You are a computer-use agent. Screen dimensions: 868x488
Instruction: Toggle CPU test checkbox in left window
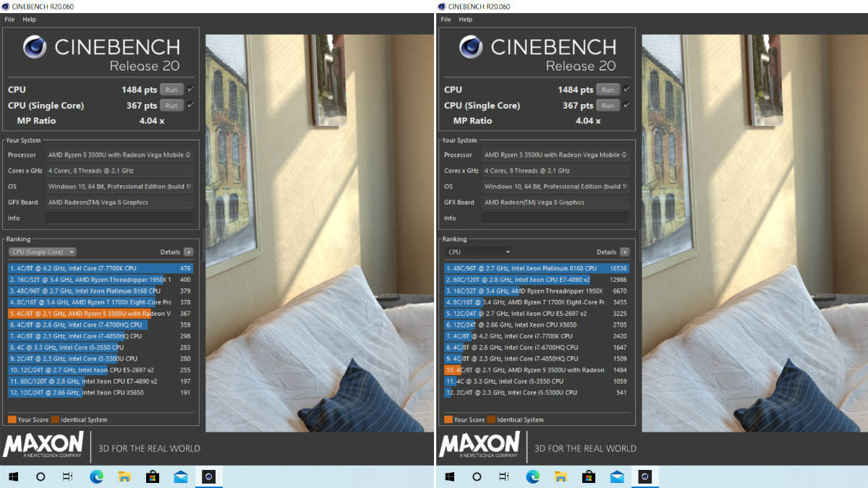(x=190, y=90)
